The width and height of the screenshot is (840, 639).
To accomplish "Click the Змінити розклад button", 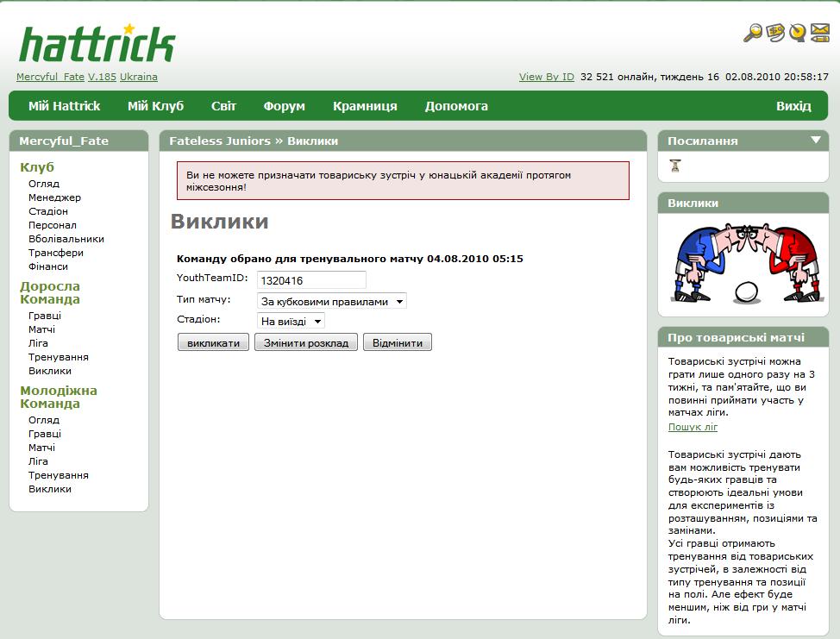I will [x=306, y=343].
